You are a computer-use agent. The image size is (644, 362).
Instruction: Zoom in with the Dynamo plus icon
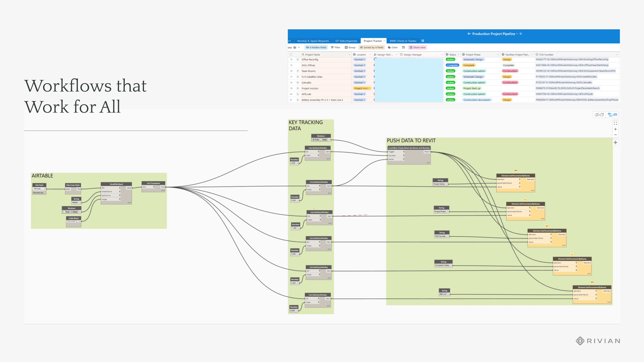point(615,129)
